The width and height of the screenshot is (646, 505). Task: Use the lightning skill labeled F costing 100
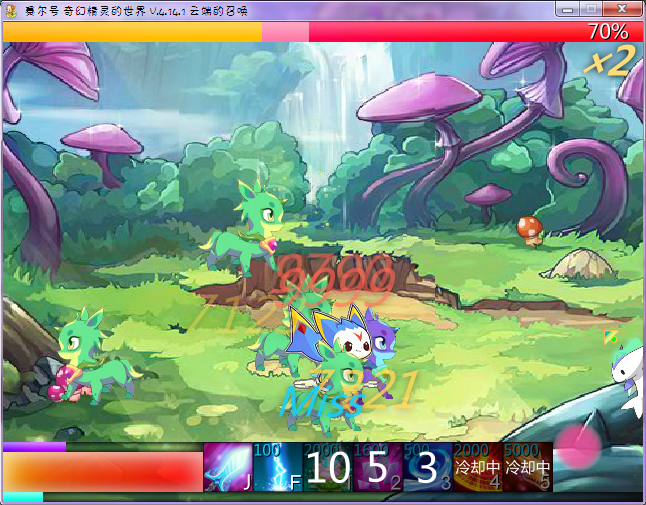[278, 467]
